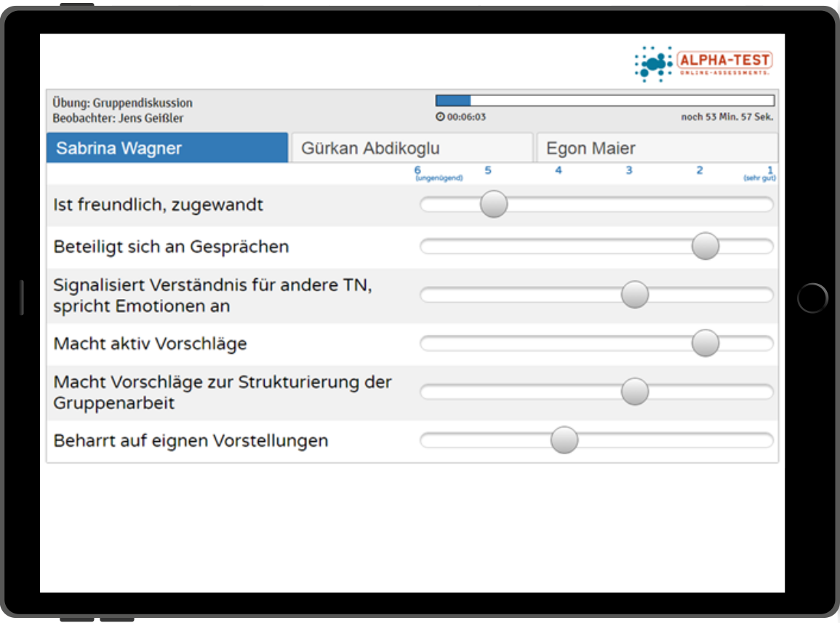Click the 'Ist freundlich, zugewandt' criterion text
The height and width of the screenshot is (623, 840).
pyautogui.click(x=158, y=205)
